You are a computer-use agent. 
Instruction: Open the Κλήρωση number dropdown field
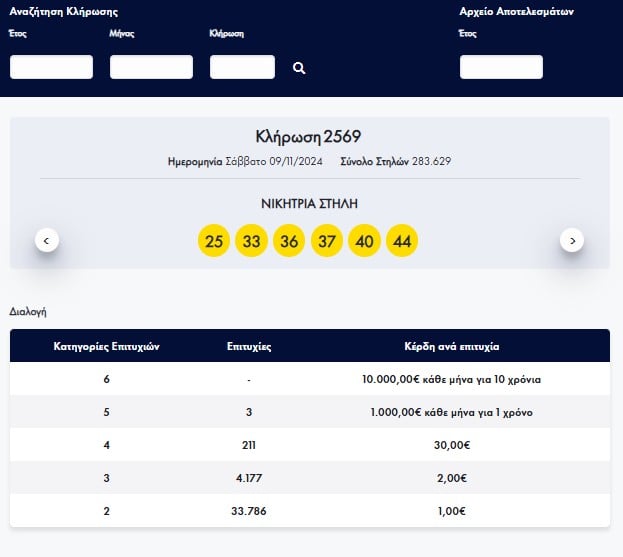[242, 67]
